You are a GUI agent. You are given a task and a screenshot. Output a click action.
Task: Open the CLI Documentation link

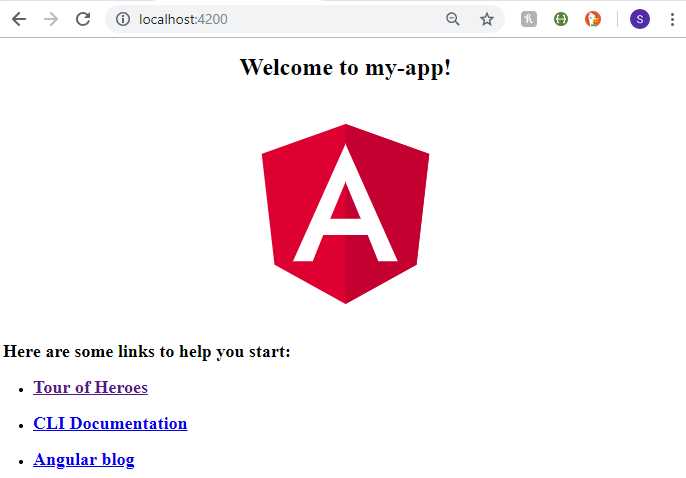pyautogui.click(x=110, y=423)
